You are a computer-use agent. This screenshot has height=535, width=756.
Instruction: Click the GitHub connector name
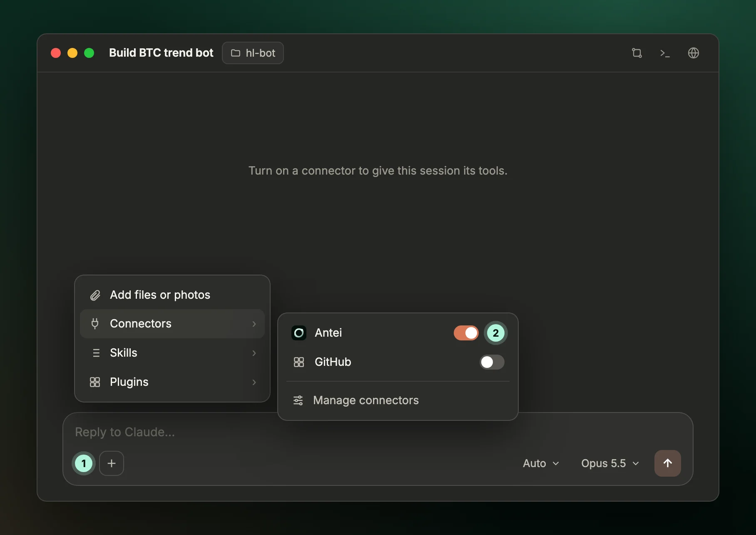pos(333,362)
